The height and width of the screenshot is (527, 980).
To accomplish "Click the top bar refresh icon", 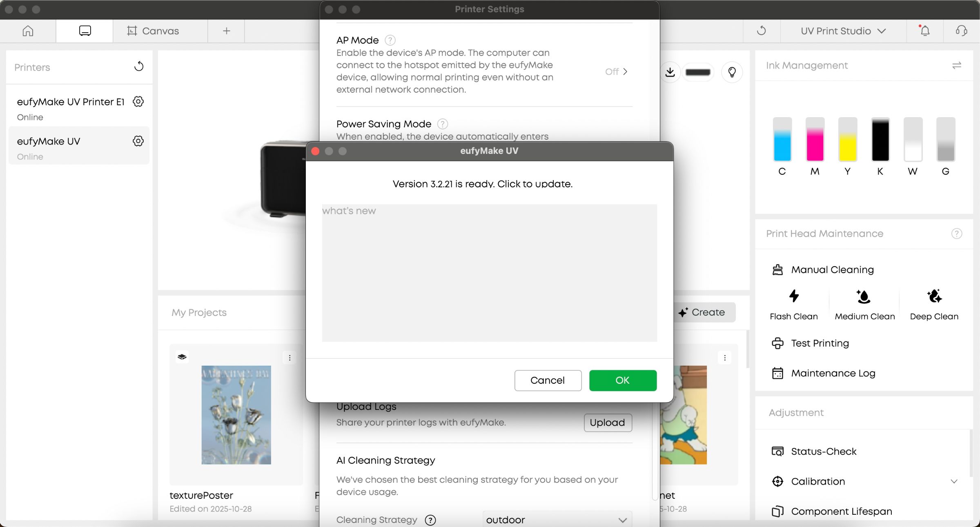I will tap(761, 31).
